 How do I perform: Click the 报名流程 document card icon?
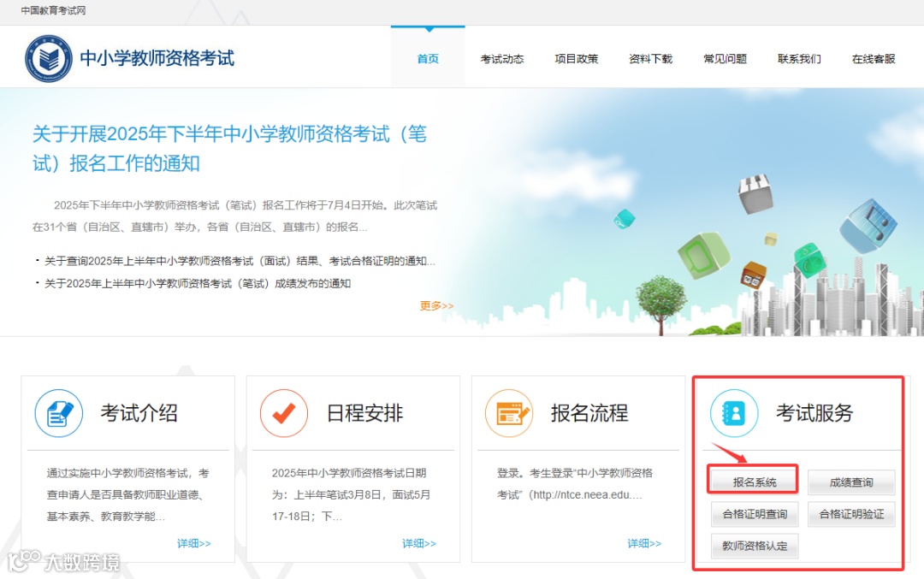point(509,413)
